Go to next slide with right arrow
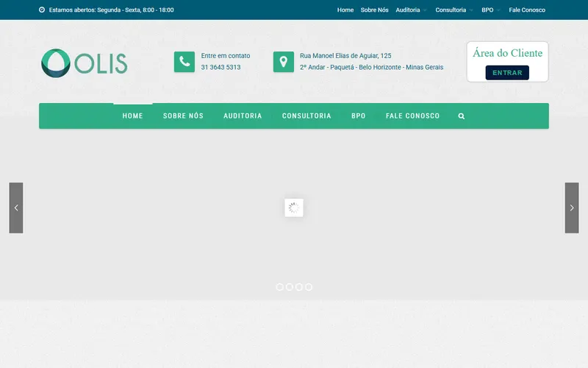The height and width of the screenshot is (368, 588). 572,208
